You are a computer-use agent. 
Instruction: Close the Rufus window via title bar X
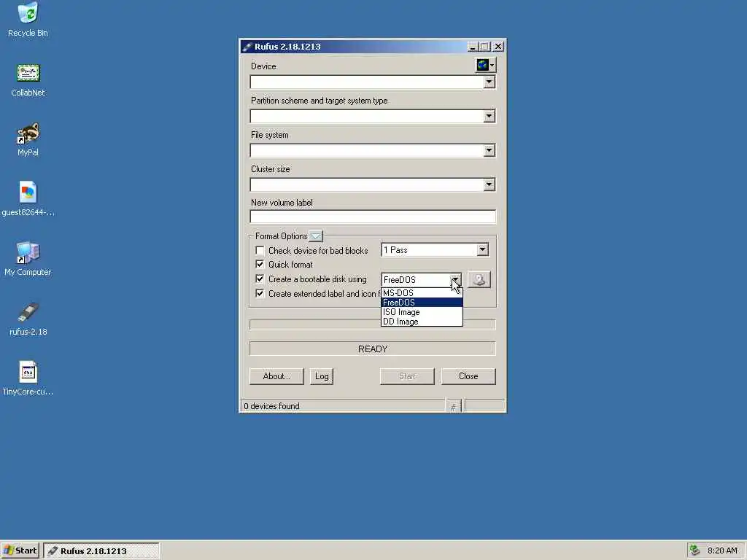click(498, 47)
